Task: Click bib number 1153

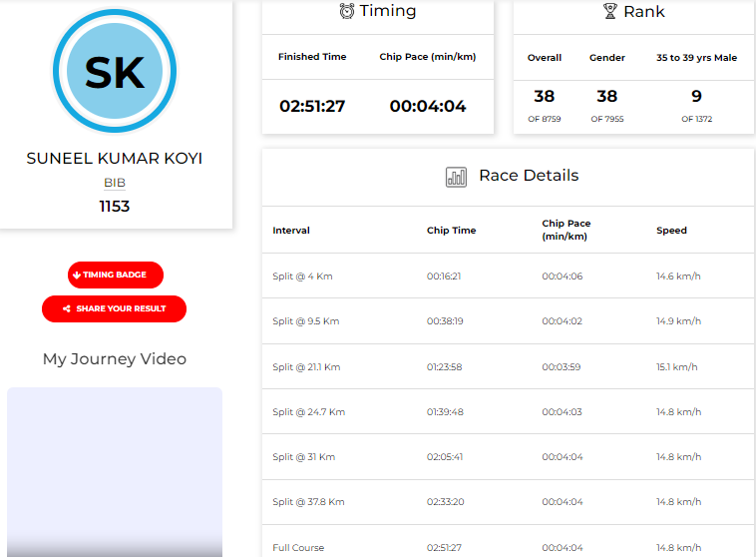Action: click(x=115, y=206)
